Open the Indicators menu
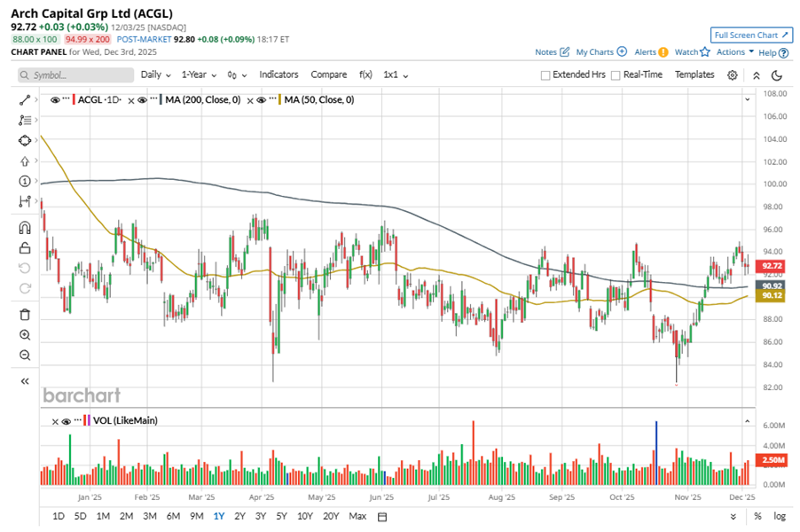 (278, 74)
